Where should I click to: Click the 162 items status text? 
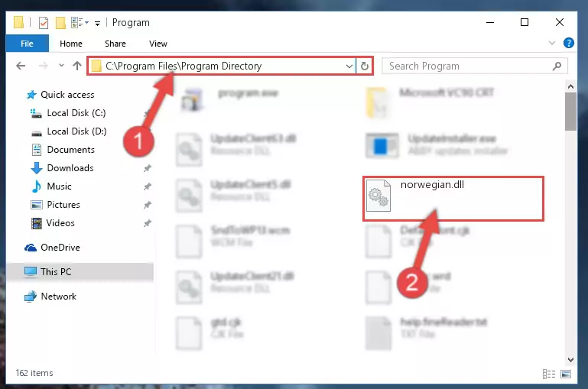(x=34, y=373)
